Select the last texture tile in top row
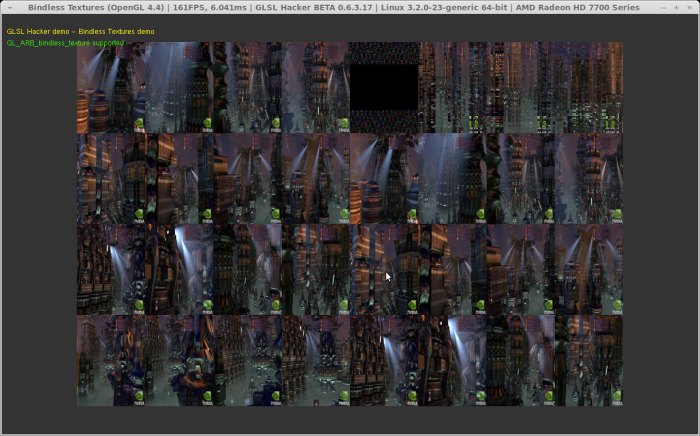 point(589,87)
